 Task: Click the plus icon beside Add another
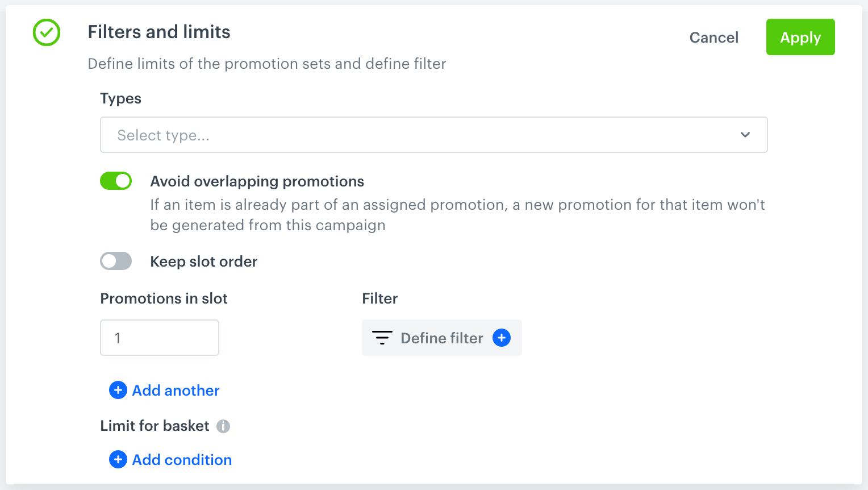[x=118, y=390]
